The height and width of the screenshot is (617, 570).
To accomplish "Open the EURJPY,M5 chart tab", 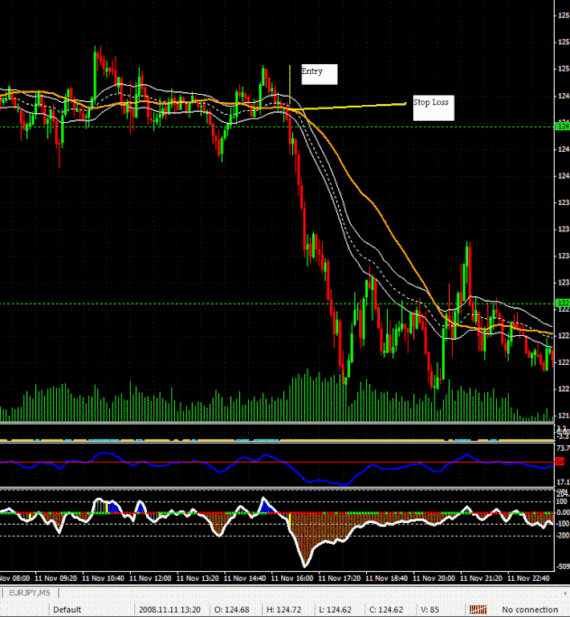I will pyautogui.click(x=30, y=593).
